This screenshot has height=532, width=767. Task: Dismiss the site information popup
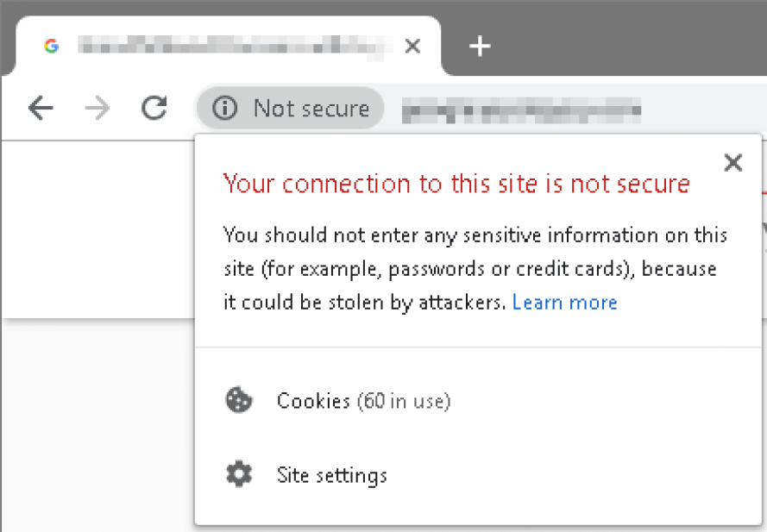pos(733,163)
